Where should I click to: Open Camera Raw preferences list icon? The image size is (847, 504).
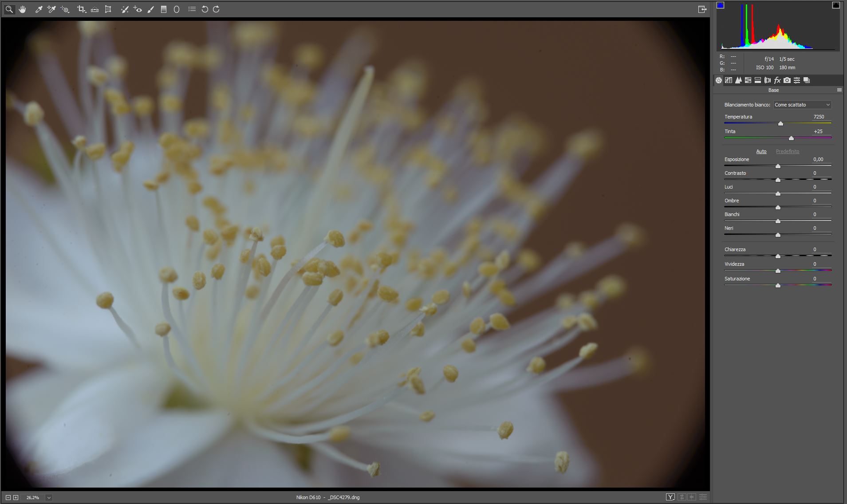192,9
